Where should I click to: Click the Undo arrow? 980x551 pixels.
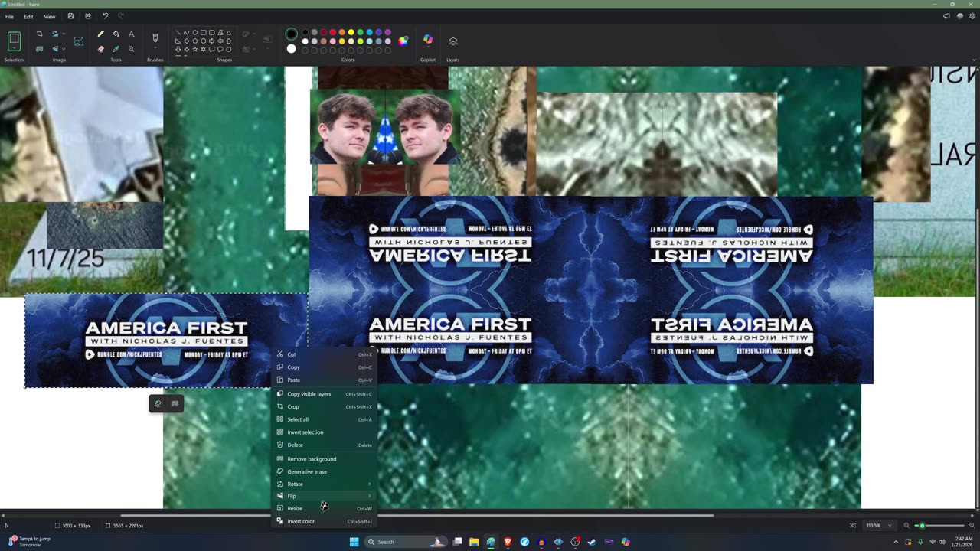(x=105, y=16)
